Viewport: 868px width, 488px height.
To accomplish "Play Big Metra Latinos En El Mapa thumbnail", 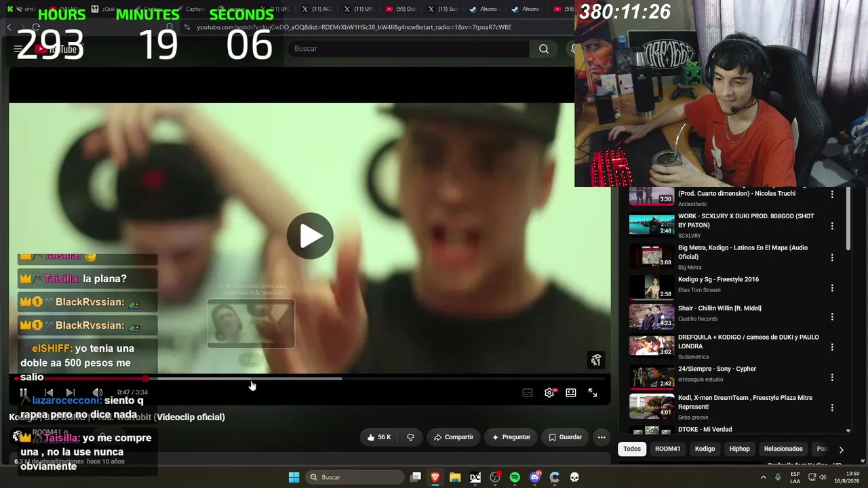I will [x=652, y=256].
